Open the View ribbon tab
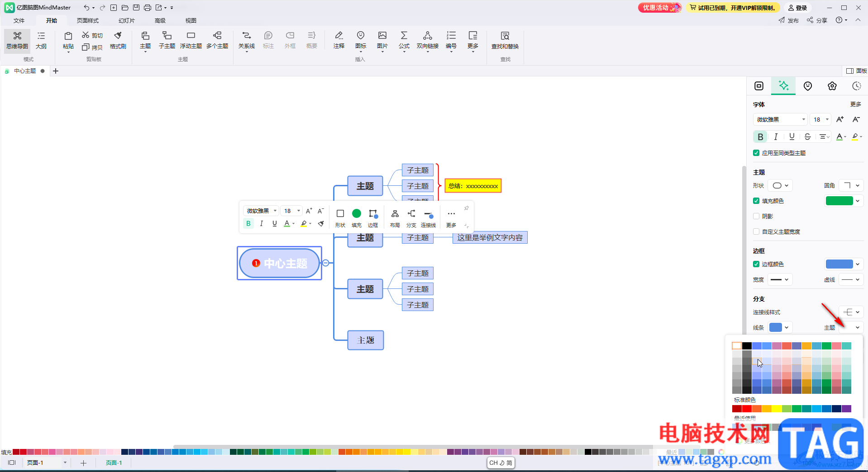The height and width of the screenshot is (472, 868). click(191, 20)
